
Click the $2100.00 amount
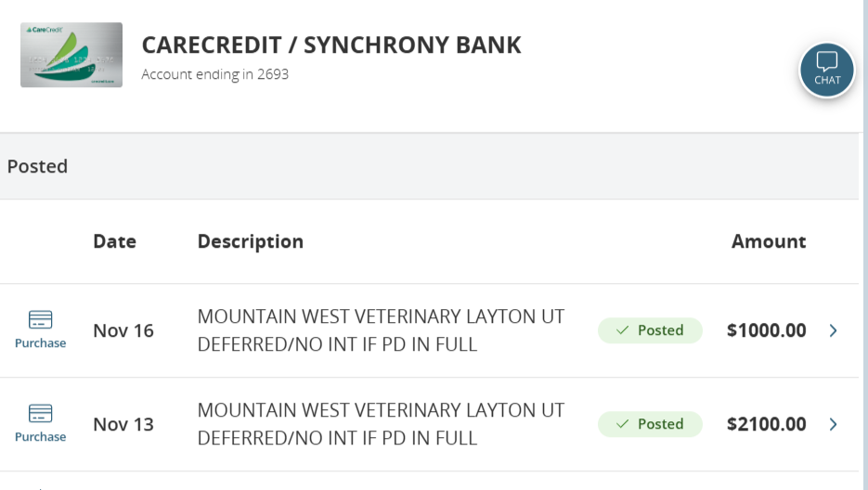[766, 424]
